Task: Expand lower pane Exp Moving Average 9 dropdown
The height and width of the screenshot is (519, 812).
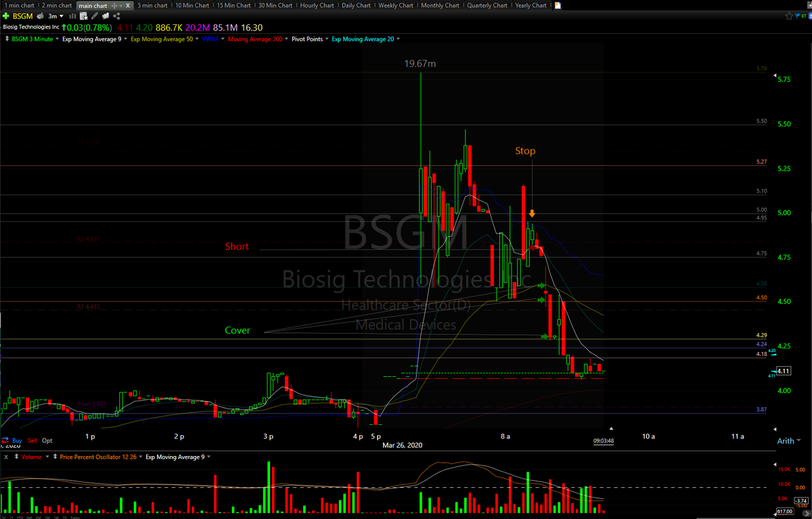Action: click(x=208, y=457)
